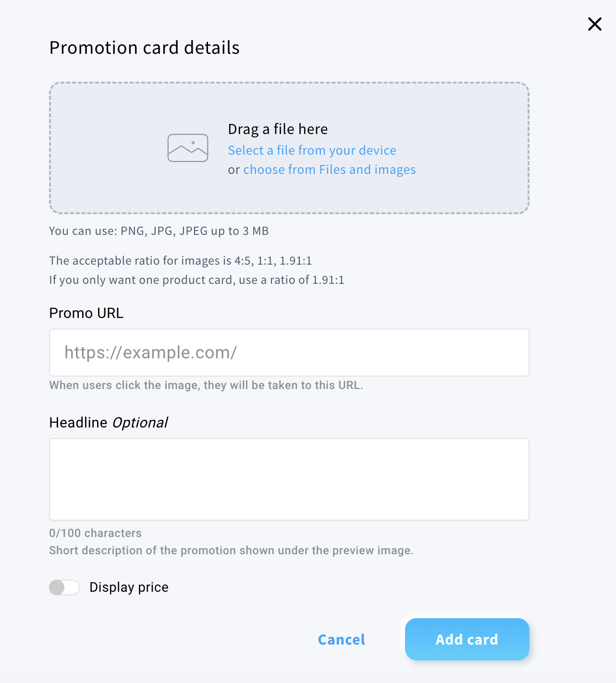Screen dimensions: 616x683
Task: Click the 'Promo URL' field label
Action: click(86, 313)
